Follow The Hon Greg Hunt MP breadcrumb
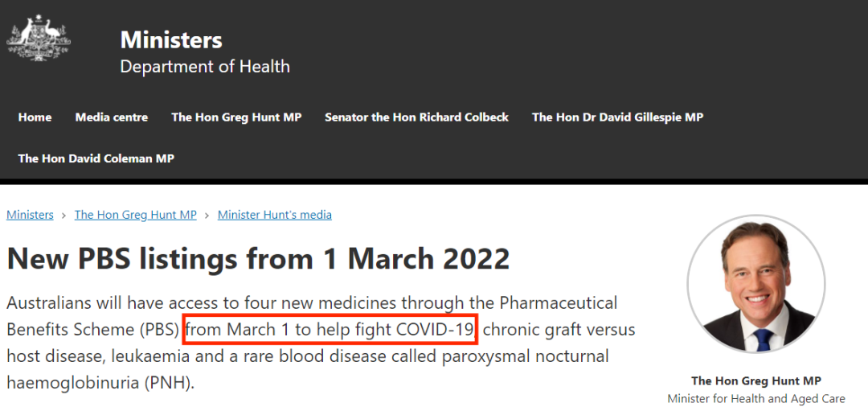 [136, 215]
